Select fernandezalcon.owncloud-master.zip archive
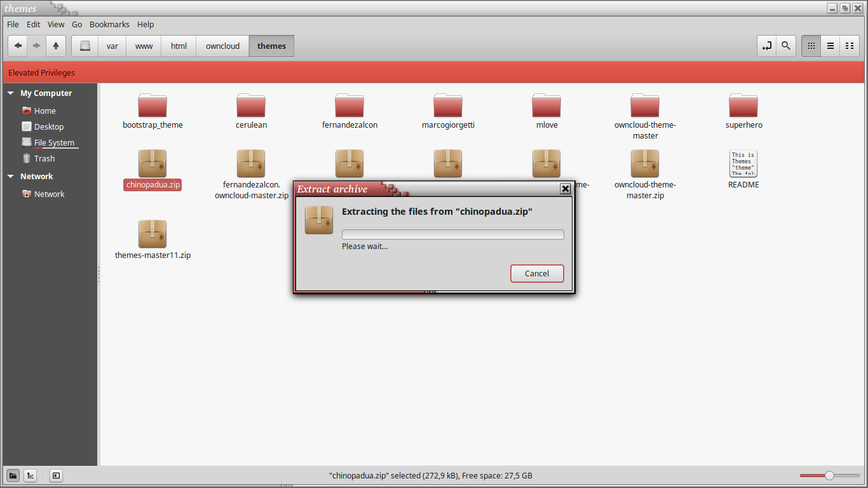Screen dimensions: 868x488 click(251, 175)
